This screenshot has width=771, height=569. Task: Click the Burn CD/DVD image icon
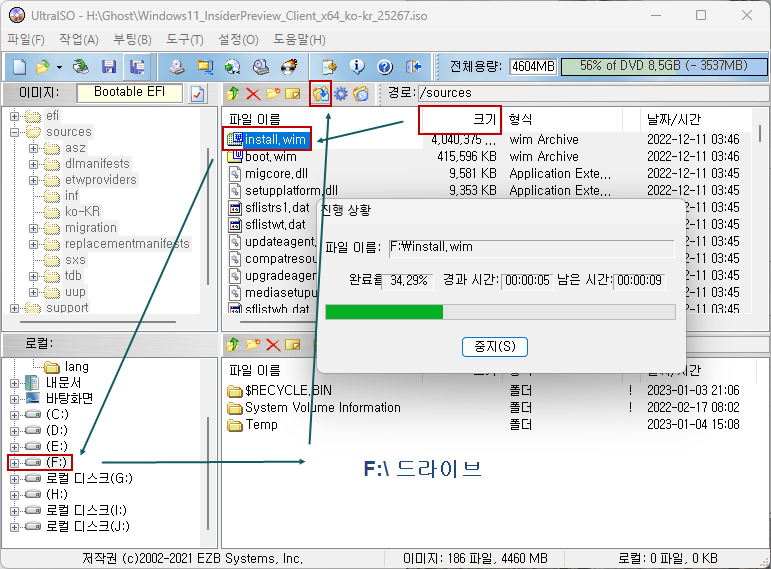(x=289, y=66)
